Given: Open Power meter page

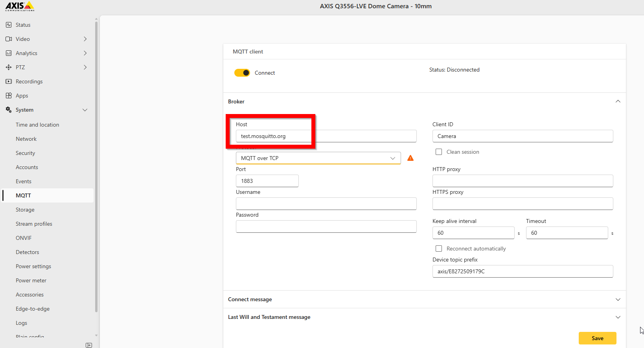Looking at the screenshot, I should coord(31,280).
